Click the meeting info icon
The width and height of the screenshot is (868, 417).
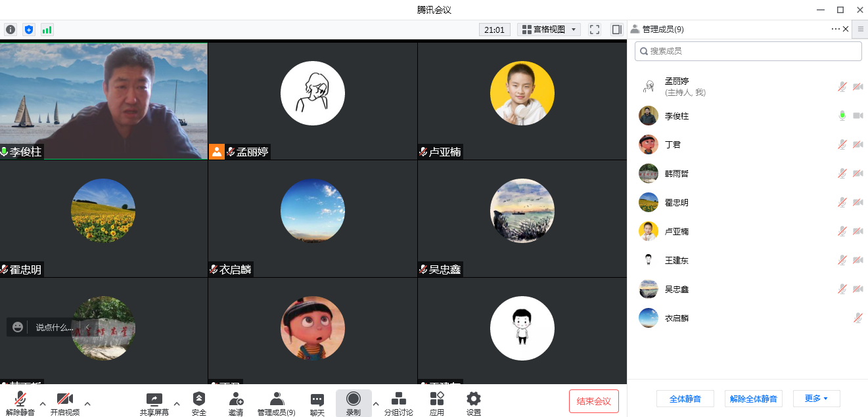(x=11, y=30)
